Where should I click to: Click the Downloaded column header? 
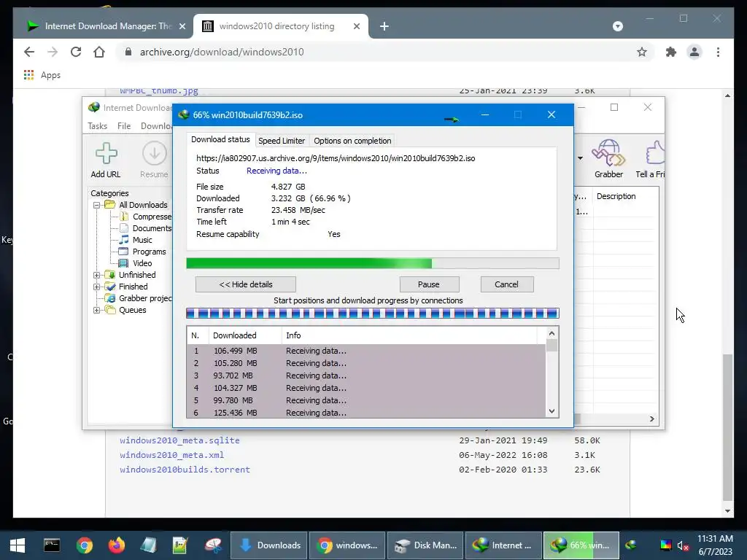pos(245,335)
